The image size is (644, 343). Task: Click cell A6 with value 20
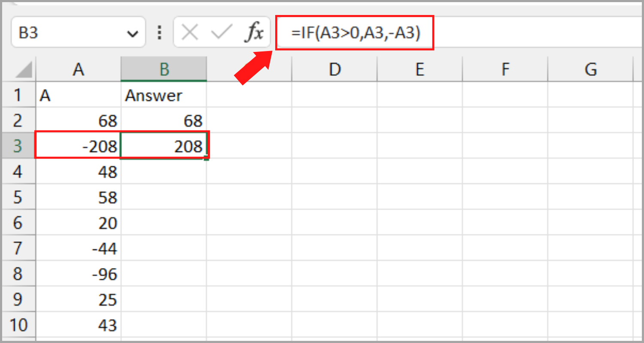pyautogui.click(x=78, y=223)
